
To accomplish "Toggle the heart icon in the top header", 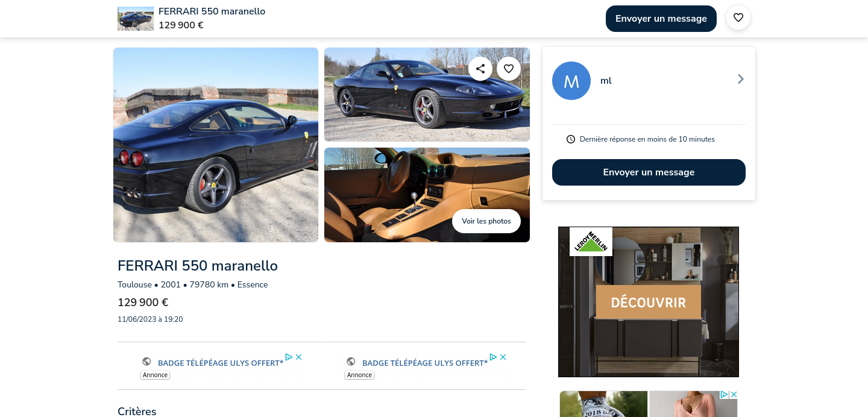I will (738, 17).
